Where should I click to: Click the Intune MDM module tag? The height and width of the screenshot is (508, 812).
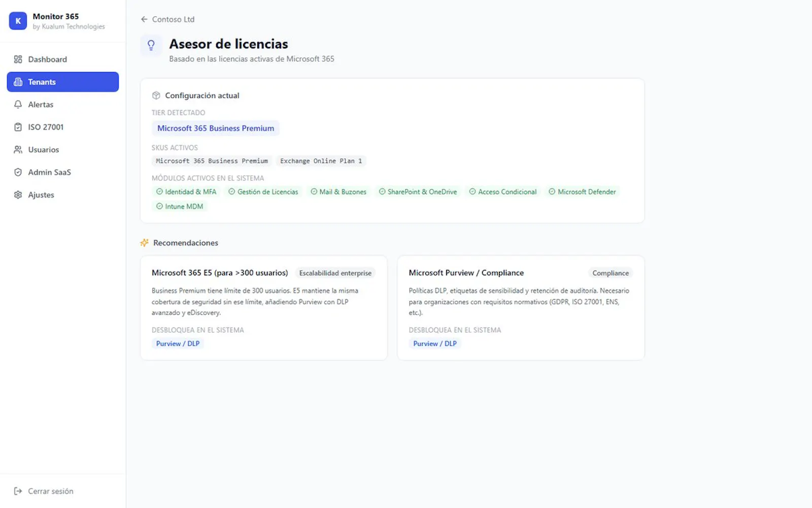click(x=180, y=207)
